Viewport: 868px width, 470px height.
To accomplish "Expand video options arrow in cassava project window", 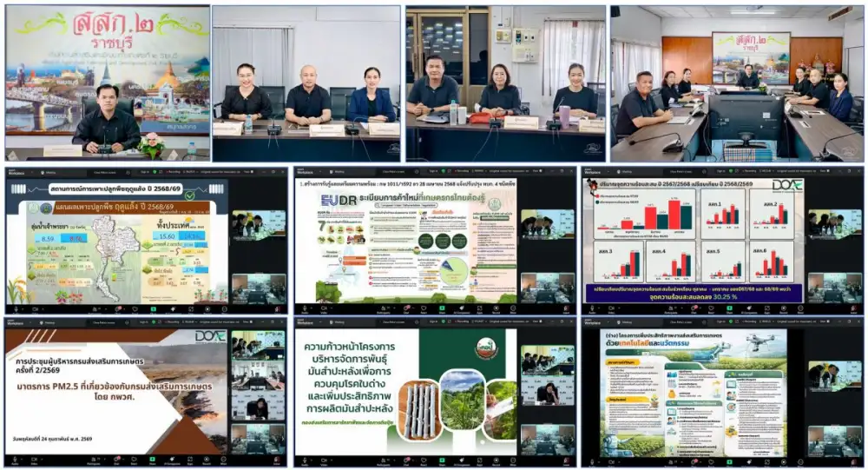I will pyautogui.click(x=332, y=460).
